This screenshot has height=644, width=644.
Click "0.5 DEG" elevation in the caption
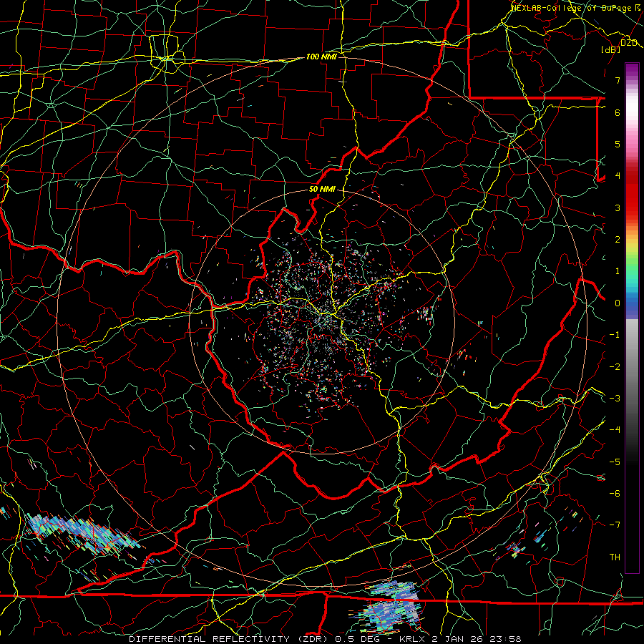[357, 639]
